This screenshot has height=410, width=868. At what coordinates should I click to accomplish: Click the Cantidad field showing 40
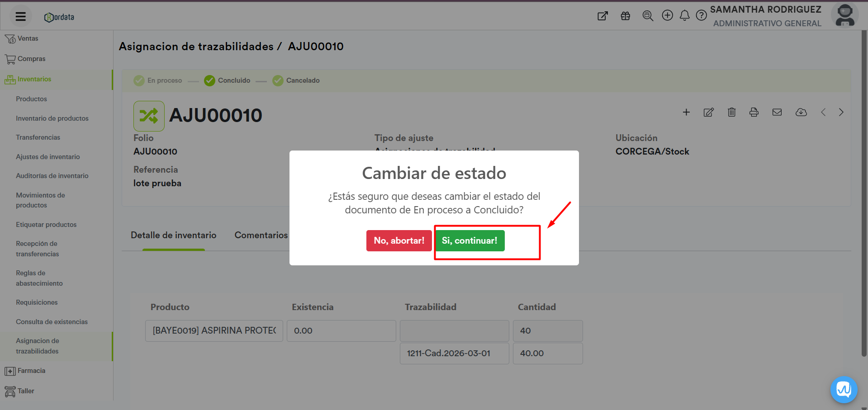(547, 331)
